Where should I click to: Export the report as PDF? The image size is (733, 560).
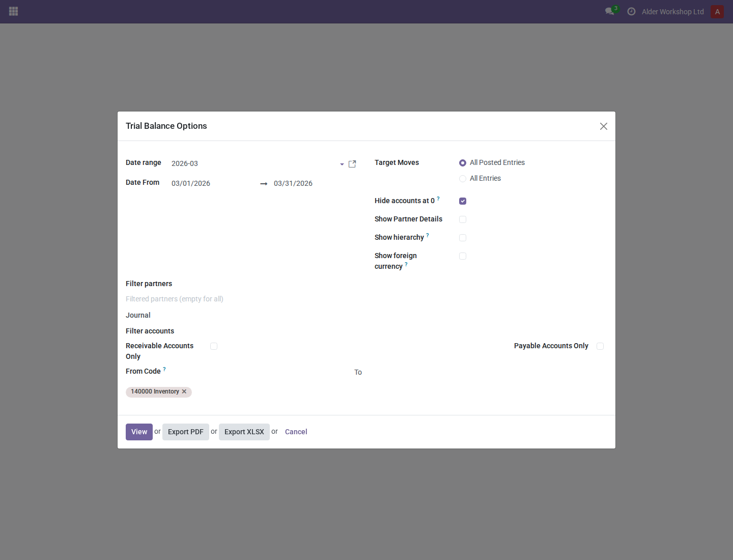click(x=186, y=432)
